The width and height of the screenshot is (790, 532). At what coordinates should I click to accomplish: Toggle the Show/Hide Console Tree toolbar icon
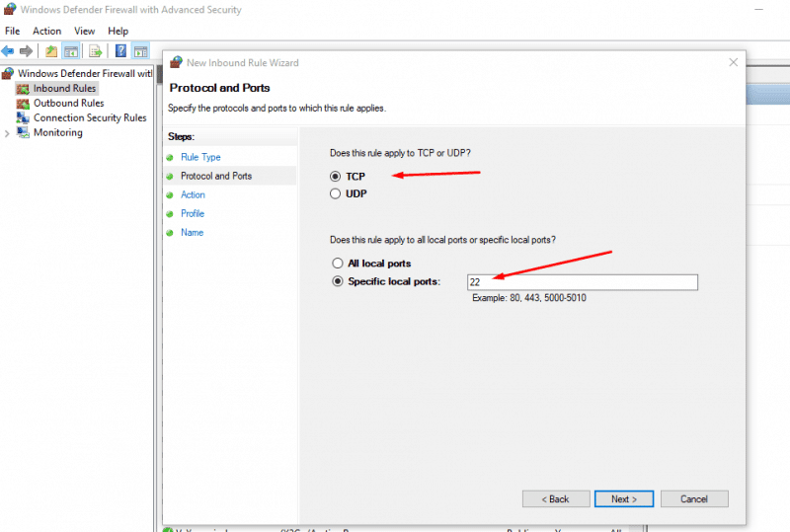click(x=71, y=51)
